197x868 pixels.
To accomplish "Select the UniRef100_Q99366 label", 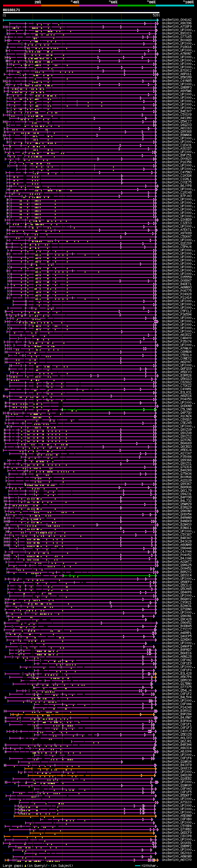I will pos(177,460).
